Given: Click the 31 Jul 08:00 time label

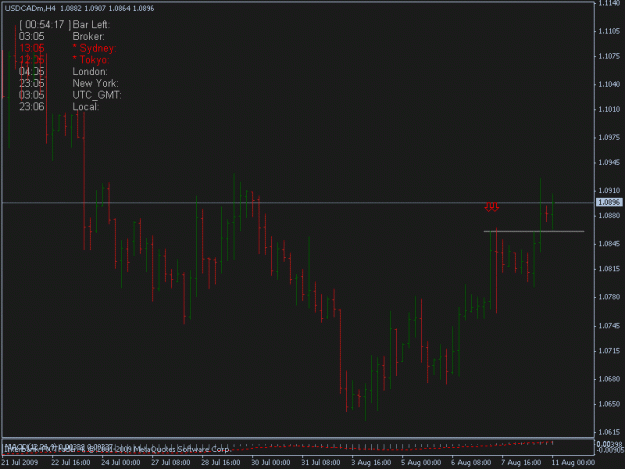Looking at the screenshot, I should 321,463.
